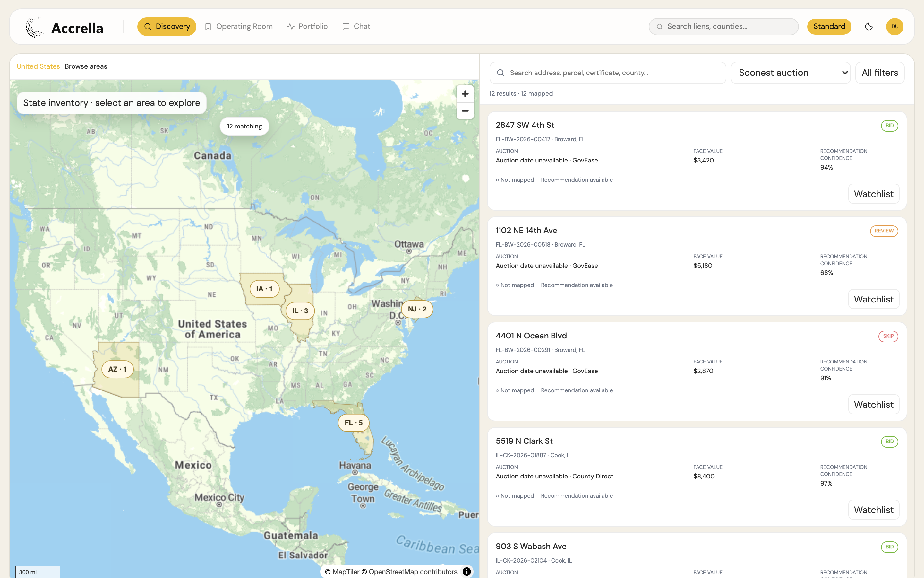The height and width of the screenshot is (578, 924).
Task: Open All filters panel
Action: (x=880, y=73)
